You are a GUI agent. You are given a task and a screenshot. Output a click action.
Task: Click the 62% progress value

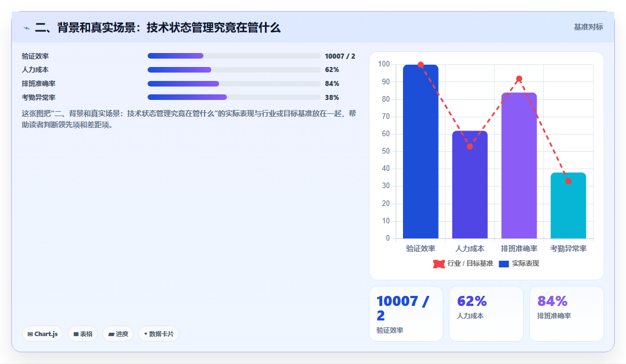click(x=332, y=70)
